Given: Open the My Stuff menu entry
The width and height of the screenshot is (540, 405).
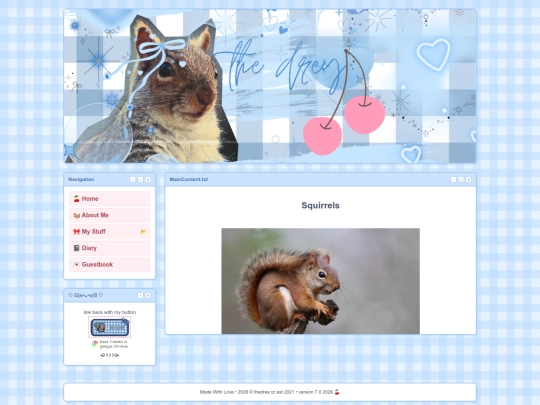Looking at the screenshot, I should pyautogui.click(x=110, y=232).
